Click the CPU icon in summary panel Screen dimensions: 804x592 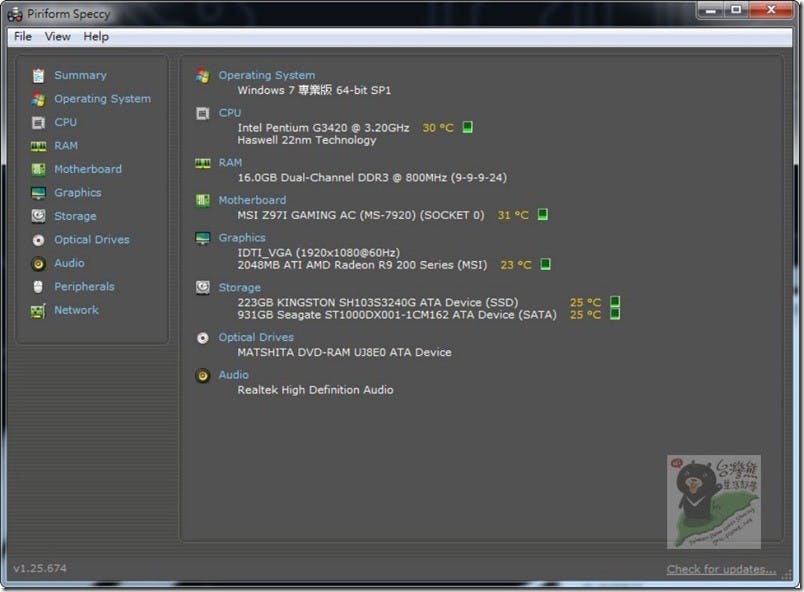click(x=203, y=113)
